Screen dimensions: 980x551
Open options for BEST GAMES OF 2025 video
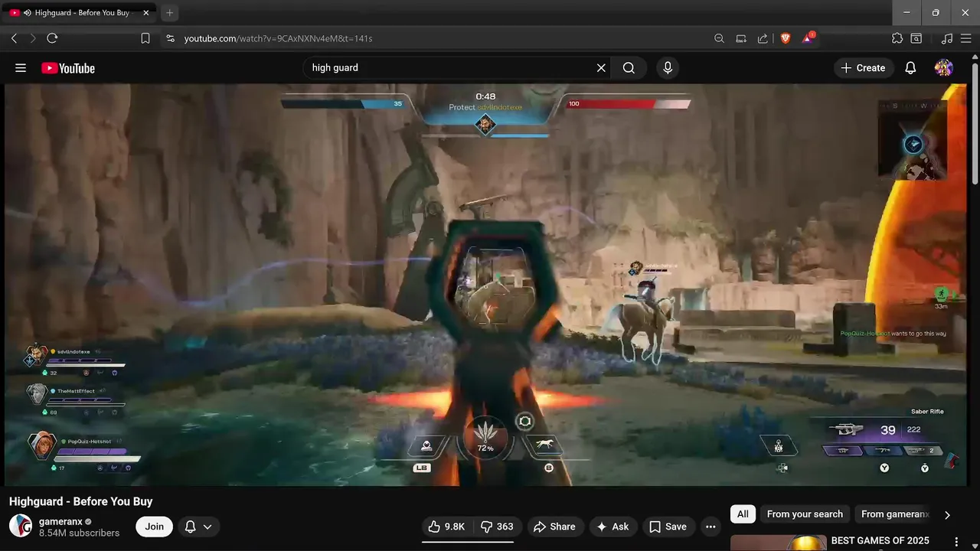click(955, 542)
